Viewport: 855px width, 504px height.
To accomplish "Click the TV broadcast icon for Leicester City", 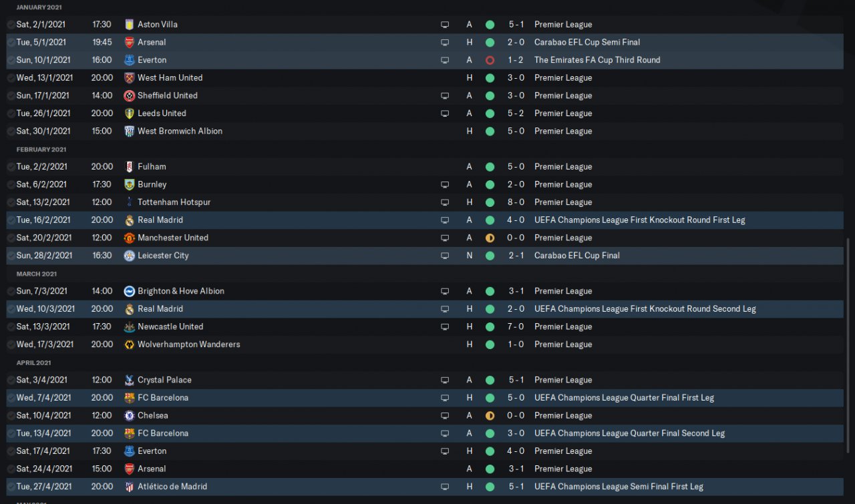I will tap(445, 256).
